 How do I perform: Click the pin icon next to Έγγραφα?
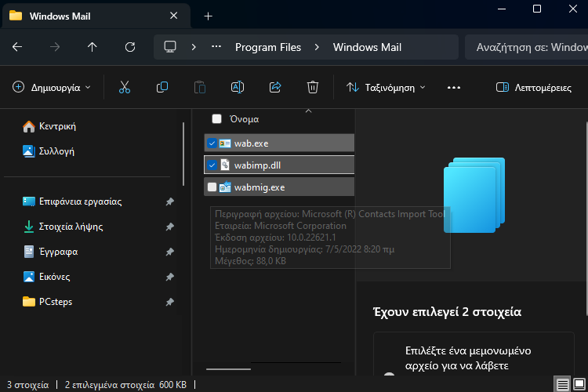[170, 252]
